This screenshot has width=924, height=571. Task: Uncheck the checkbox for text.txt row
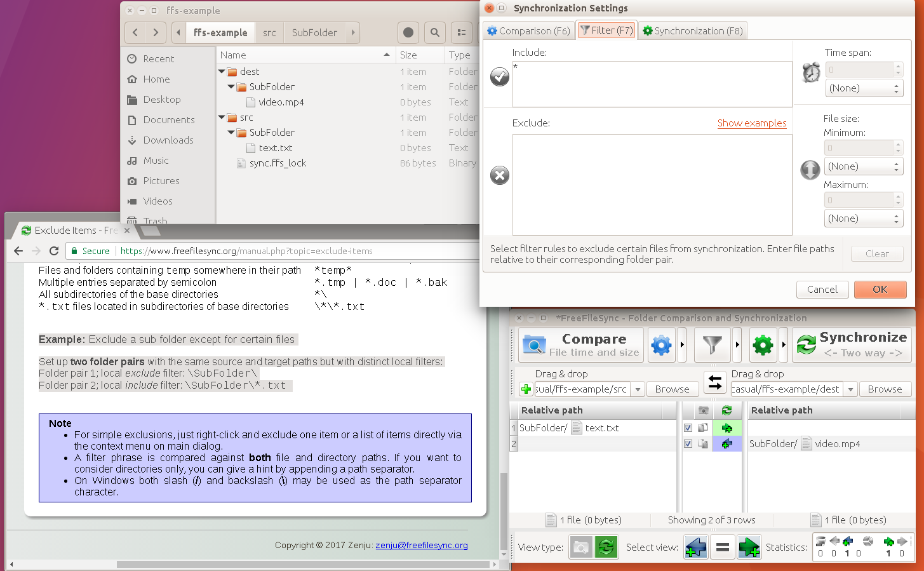pyautogui.click(x=688, y=428)
